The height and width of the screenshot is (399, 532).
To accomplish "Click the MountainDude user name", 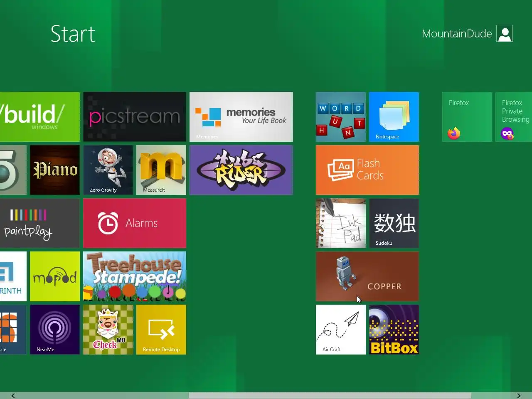I will tap(457, 34).
